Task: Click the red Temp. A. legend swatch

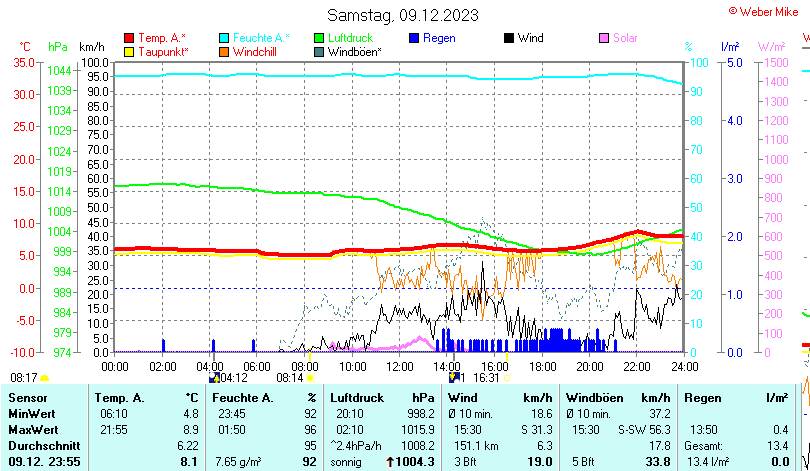Action: (129, 38)
